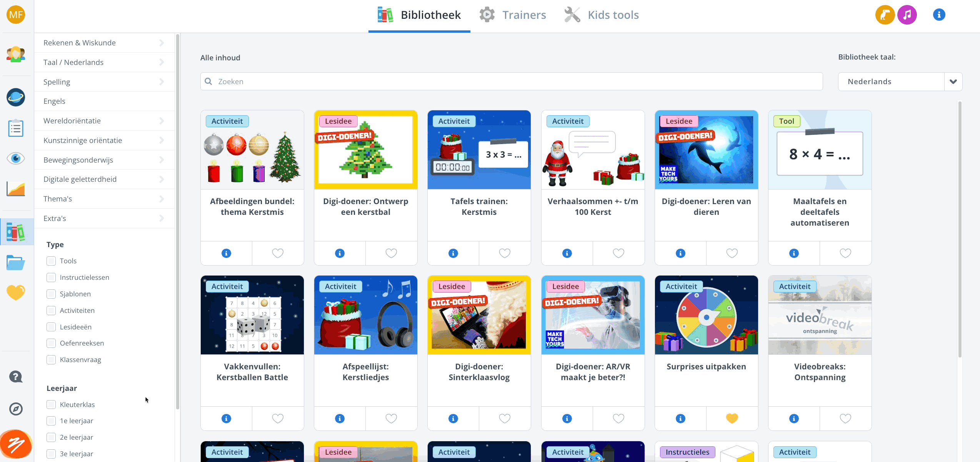980x462 pixels.
Task: Check the Instructielessen type filter
Action: tap(51, 278)
